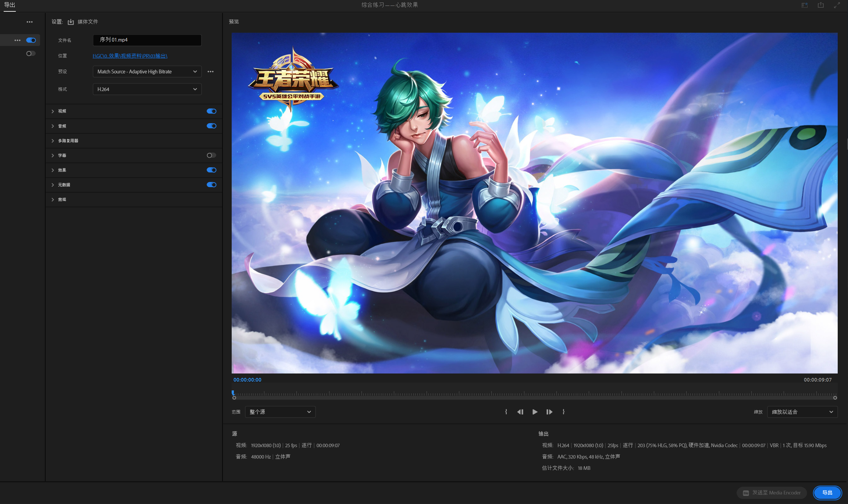This screenshot has height=504, width=848.
Task: Click the media file save icon
Action: (x=71, y=22)
